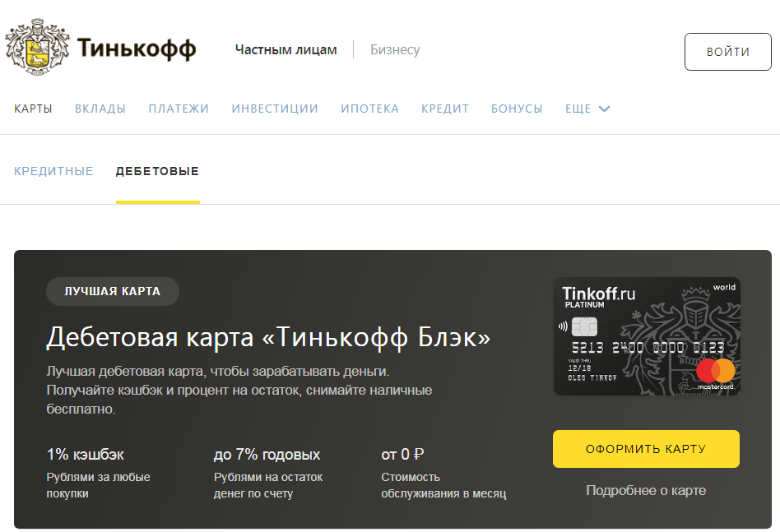The image size is (780, 532).
Task: Open the Карты menu item
Action: [x=34, y=109]
